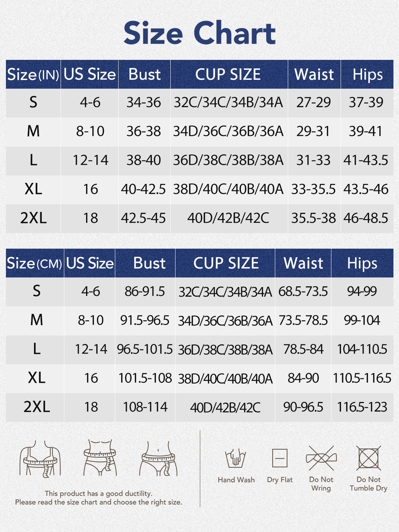Click the 96.5-101.5 bust cell
The width and height of the screenshot is (399, 532).
point(145,349)
